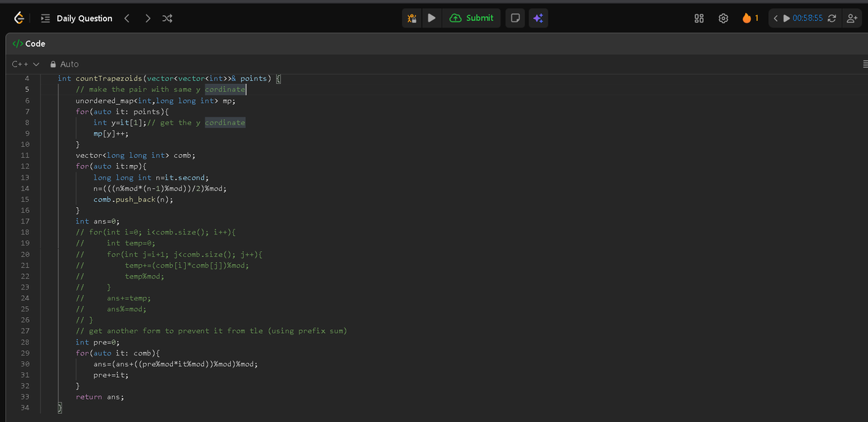Open the problem list panel icon
The height and width of the screenshot is (422, 868).
pyautogui.click(x=46, y=18)
